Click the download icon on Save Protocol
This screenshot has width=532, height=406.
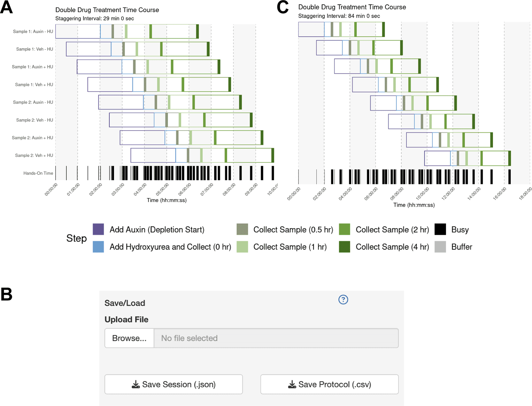292,384
